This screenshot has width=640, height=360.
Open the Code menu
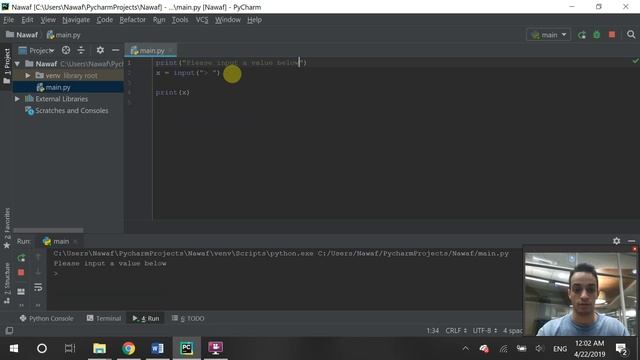tap(104, 20)
